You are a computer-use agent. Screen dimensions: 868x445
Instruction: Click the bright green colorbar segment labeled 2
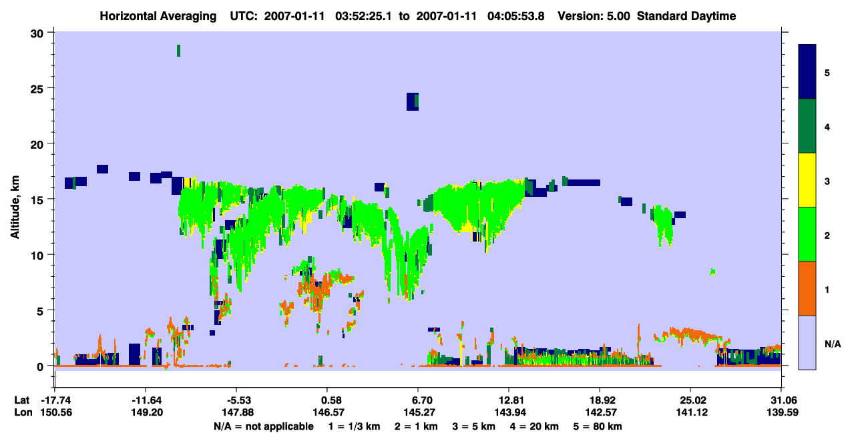[807, 234]
